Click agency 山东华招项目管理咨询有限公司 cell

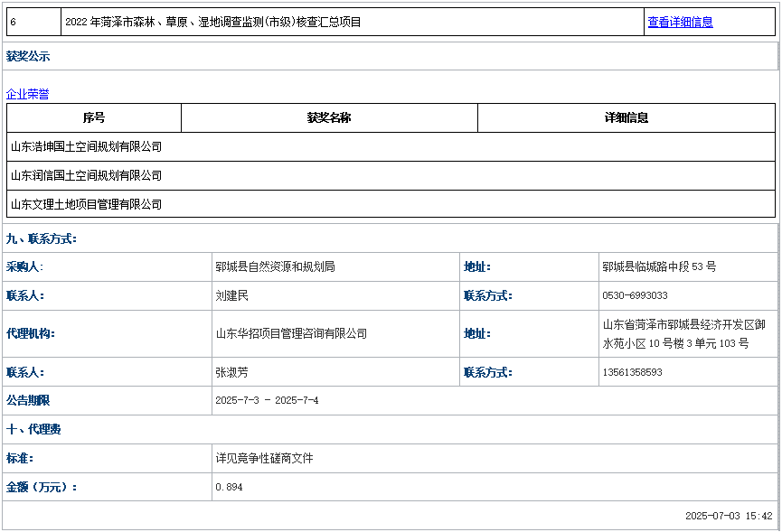(x=289, y=333)
